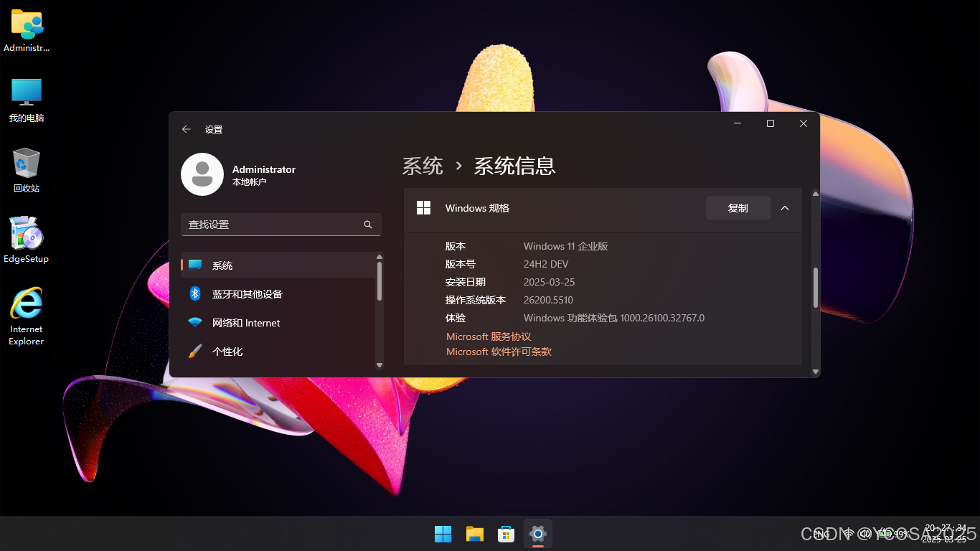
Task: Click the taskbar clock and date
Action: pos(944,533)
